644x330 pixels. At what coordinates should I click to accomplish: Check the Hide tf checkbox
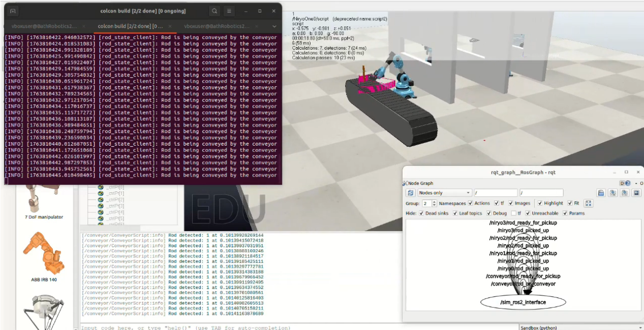513,213
